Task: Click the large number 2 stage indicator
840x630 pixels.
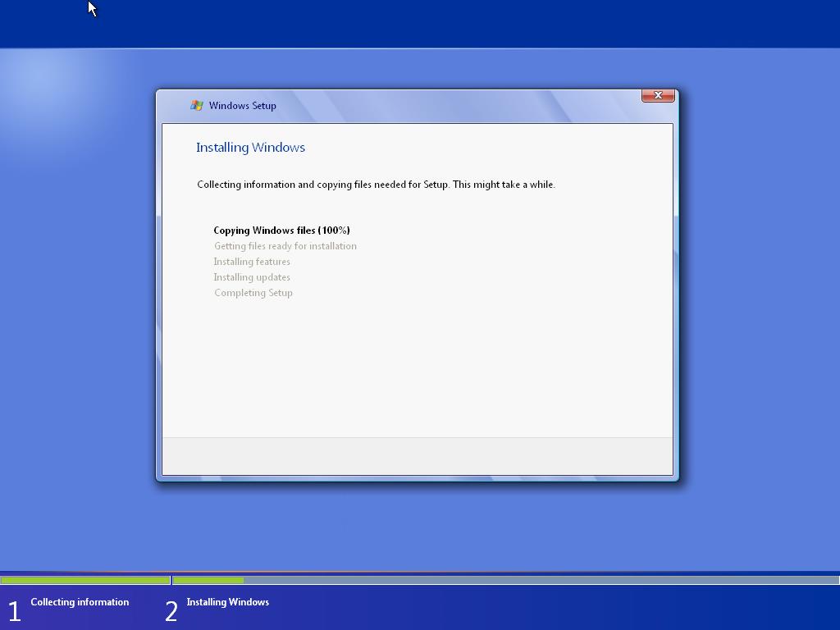Action: point(171,611)
